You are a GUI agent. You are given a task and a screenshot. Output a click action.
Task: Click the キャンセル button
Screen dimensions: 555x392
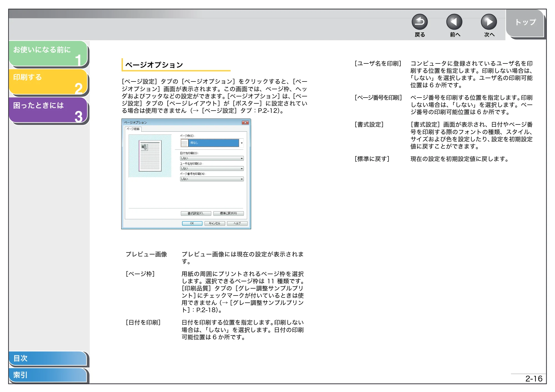(x=215, y=223)
